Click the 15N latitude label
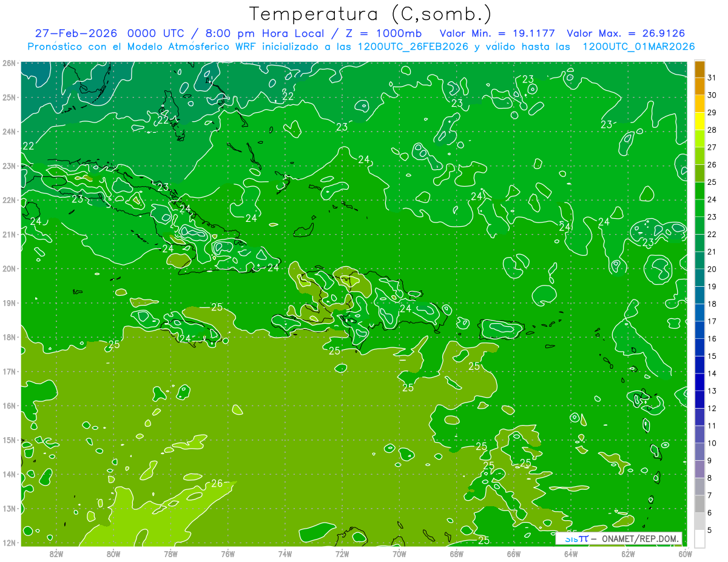The height and width of the screenshot is (562, 728). pos(9,440)
